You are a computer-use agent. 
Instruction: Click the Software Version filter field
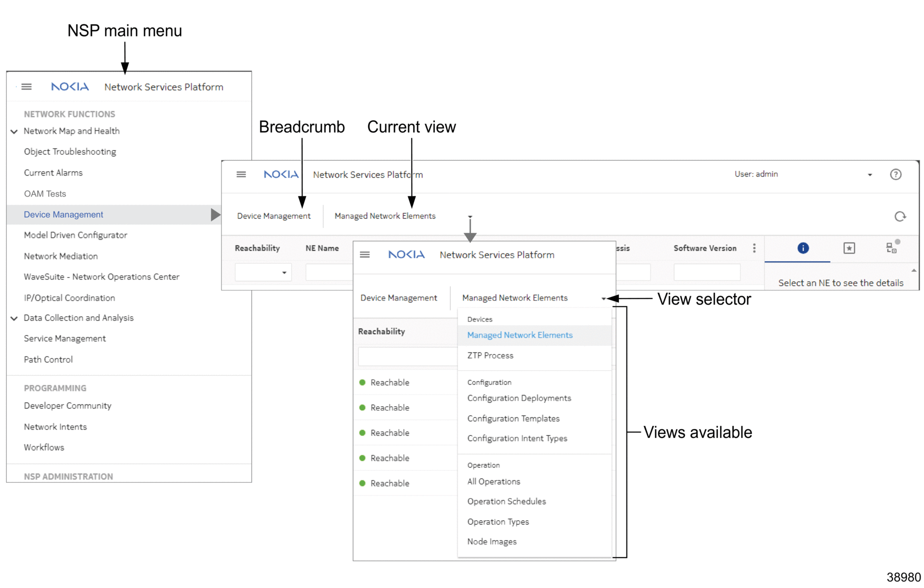[707, 272]
